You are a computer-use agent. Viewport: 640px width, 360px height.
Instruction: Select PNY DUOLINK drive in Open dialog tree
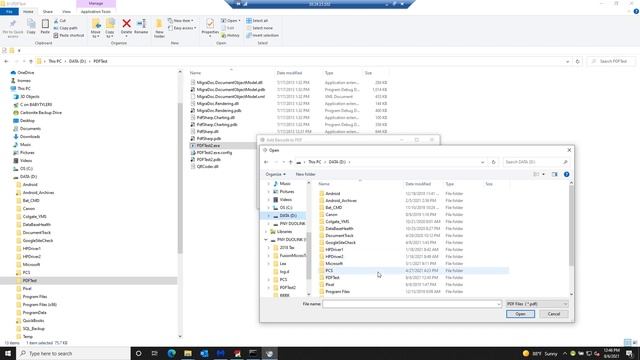pyautogui.click(x=292, y=224)
